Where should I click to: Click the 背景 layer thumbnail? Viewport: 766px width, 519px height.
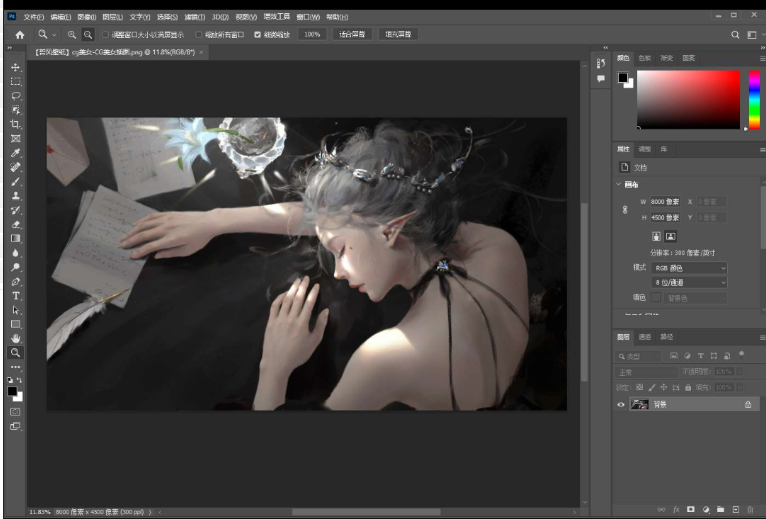point(638,404)
